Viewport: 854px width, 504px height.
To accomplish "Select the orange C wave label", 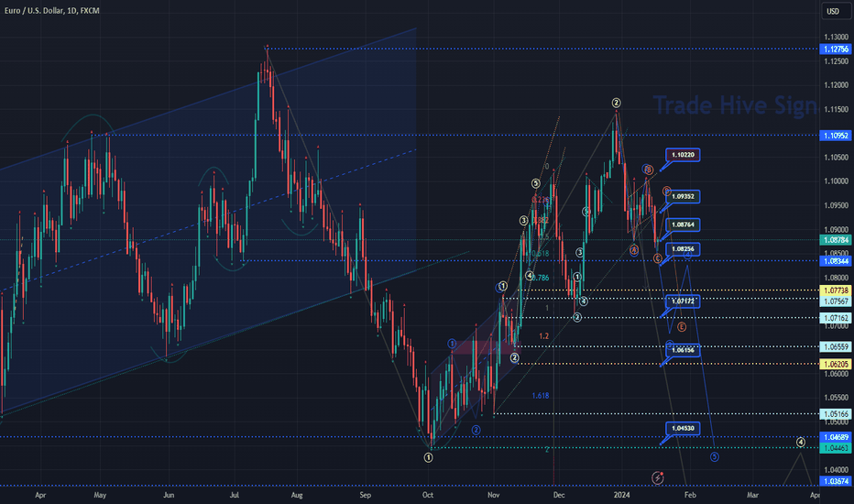I will 658,258.
